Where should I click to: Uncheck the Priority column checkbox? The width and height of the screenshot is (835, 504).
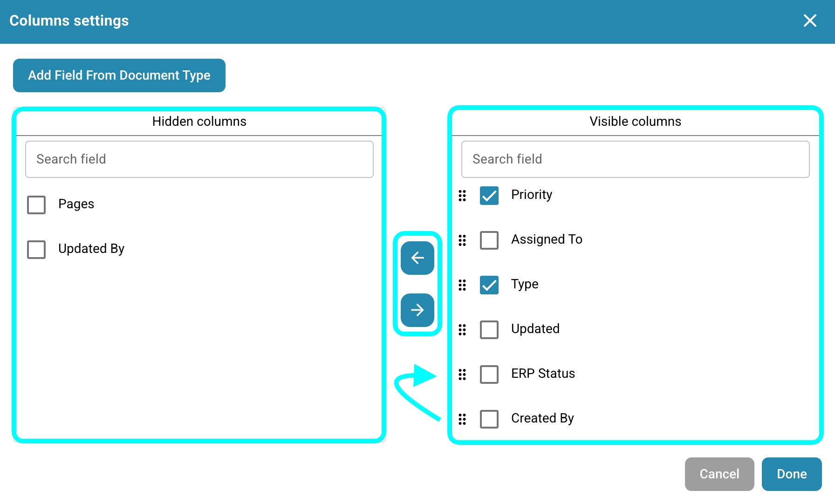pyautogui.click(x=489, y=196)
